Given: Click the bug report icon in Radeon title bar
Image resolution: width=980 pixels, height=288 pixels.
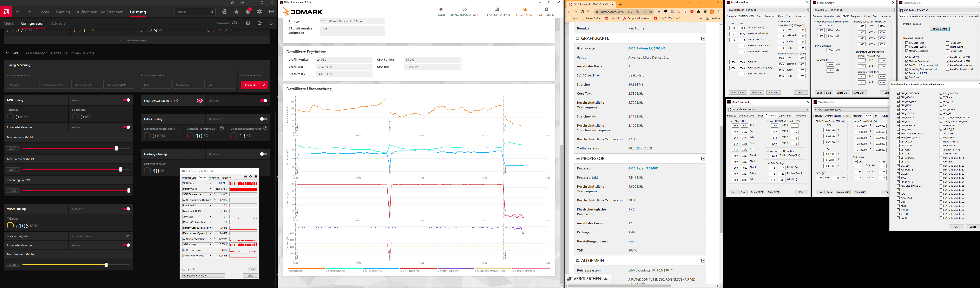Looking at the screenshot, I should click(232, 3).
